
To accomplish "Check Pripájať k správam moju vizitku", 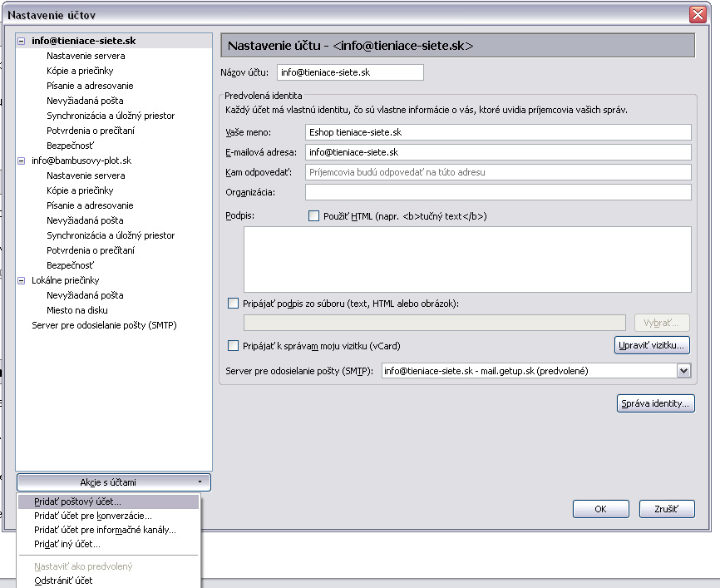I will [x=233, y=346].
